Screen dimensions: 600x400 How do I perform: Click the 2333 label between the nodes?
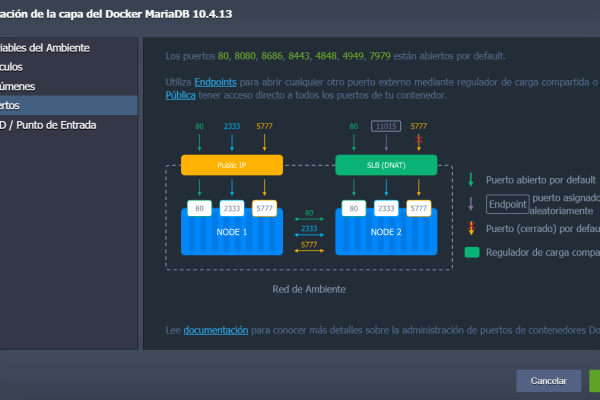pyautogui.click(x=309, y=229)
